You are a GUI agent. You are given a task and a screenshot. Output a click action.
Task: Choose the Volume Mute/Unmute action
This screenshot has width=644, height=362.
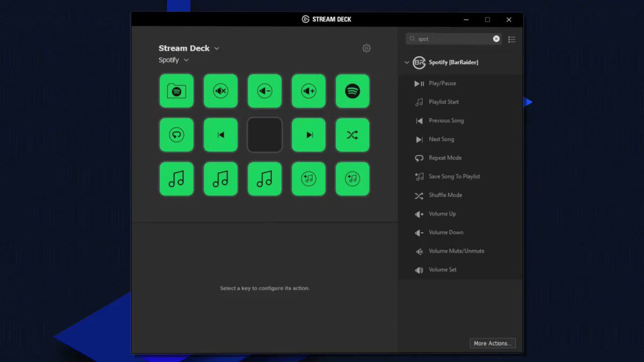point(460,251)
